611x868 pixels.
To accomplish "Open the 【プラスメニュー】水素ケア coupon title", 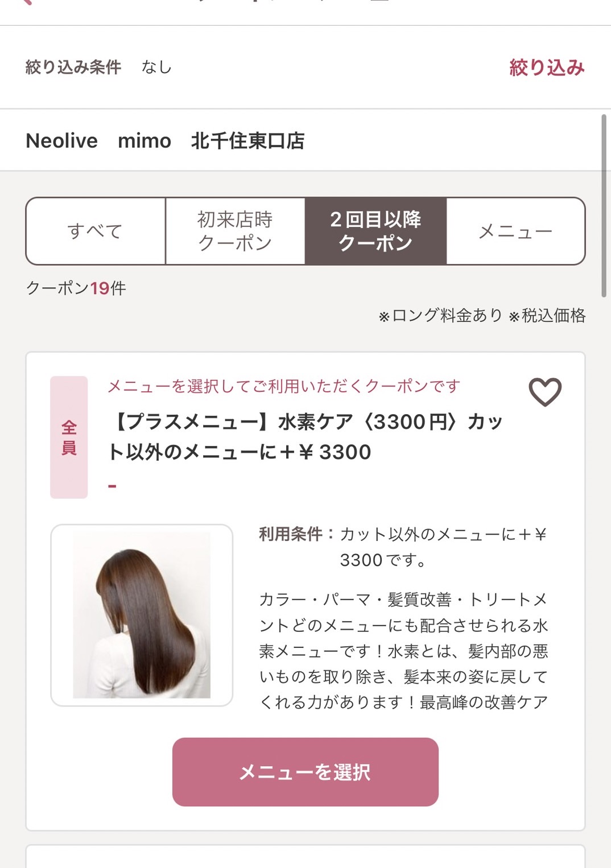I will click(x=305, y=437).
